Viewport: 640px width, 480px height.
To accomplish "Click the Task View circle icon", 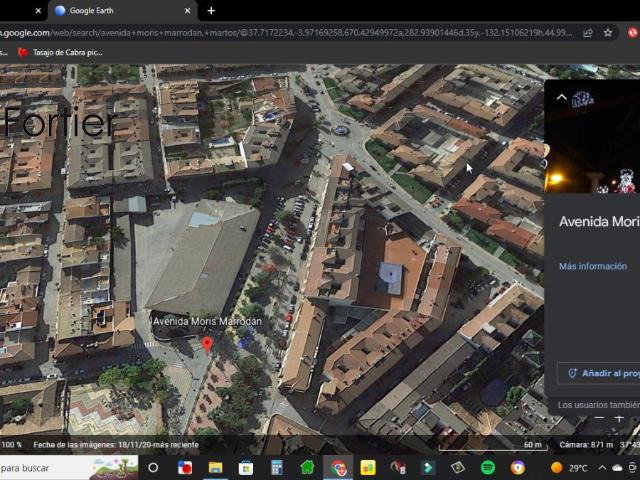I will [153, 467].
